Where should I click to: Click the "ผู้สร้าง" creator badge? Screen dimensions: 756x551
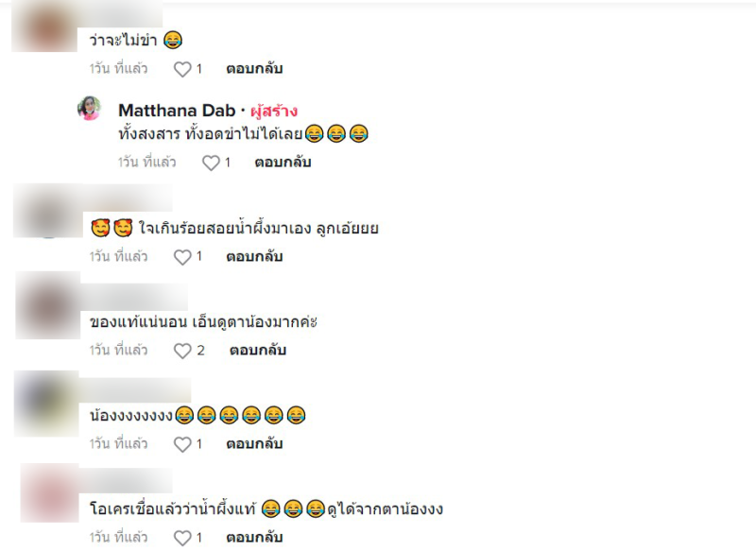click(x=274, y=111)
